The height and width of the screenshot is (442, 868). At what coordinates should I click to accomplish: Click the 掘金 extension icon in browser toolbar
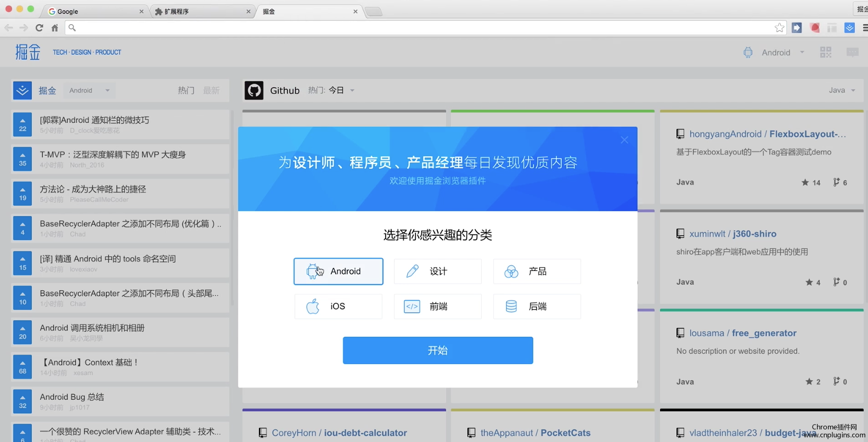point(849,28)
